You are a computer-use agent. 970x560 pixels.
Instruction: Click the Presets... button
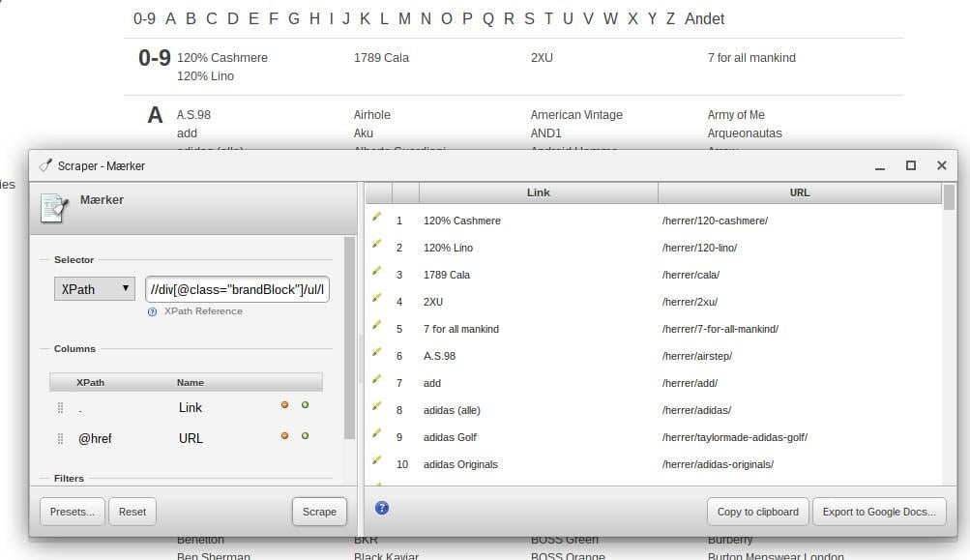click(x=73, y=512)
